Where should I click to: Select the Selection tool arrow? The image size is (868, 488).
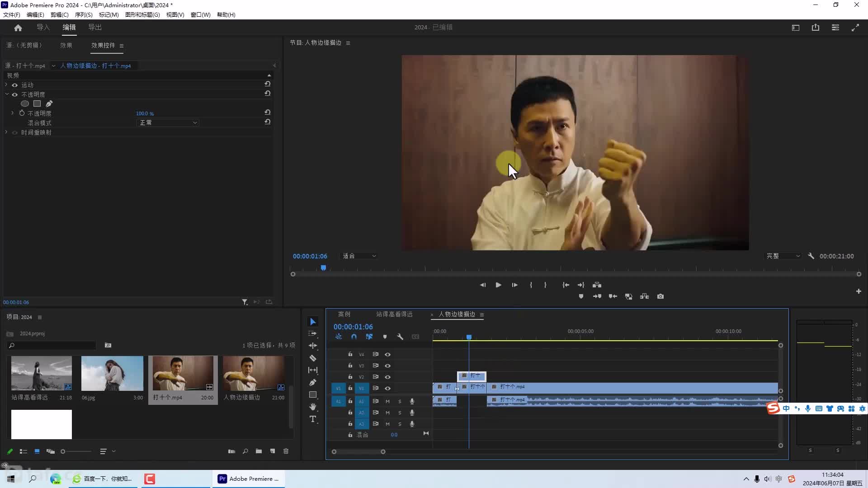click(x=313, y=322)
